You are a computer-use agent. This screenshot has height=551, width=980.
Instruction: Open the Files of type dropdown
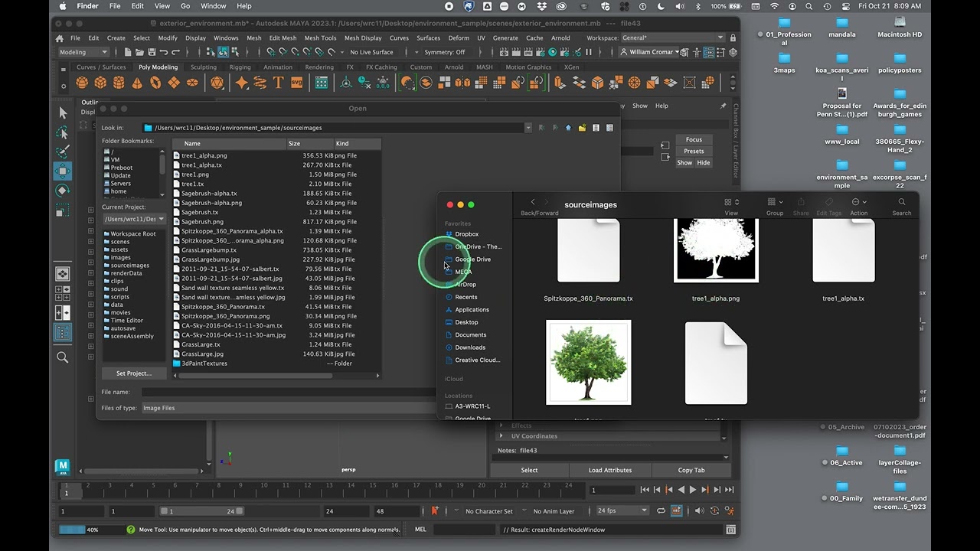(x=288, y=408)
